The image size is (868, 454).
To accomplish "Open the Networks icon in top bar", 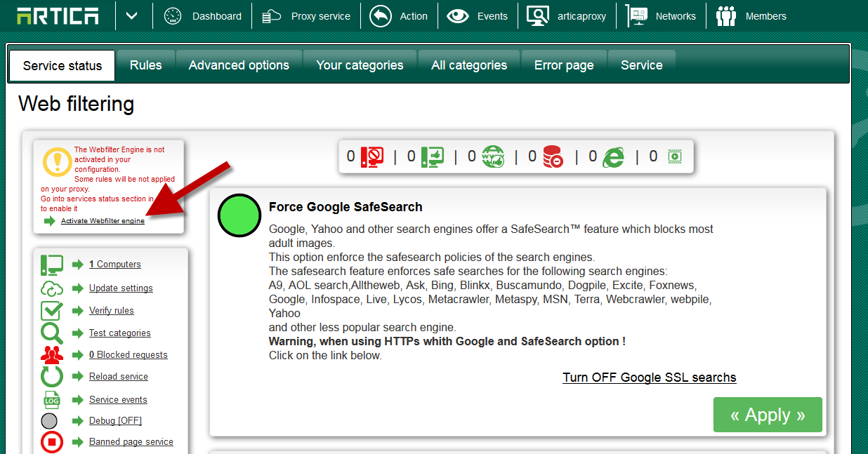I will 636,16.
